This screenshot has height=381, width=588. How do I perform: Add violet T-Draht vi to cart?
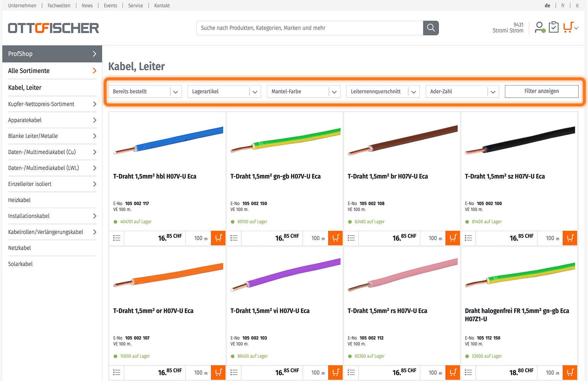click(335, 373)
